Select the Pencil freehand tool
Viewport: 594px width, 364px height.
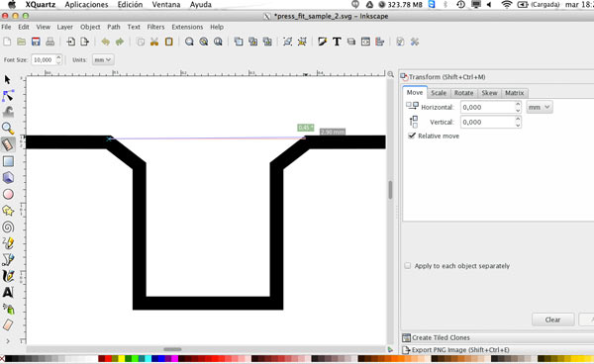(x=8, y=243)
